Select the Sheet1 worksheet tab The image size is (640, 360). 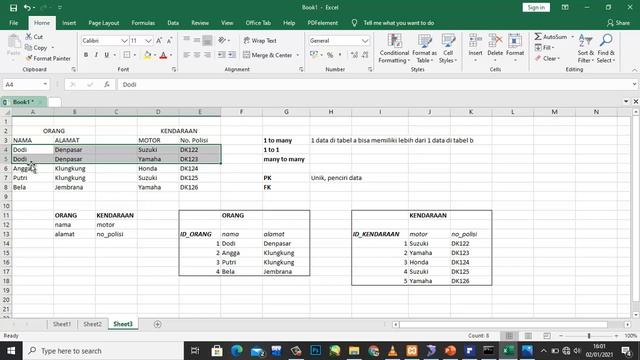62,324
